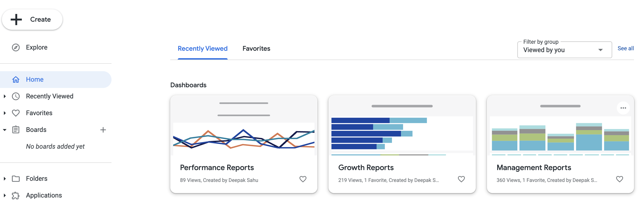Click the Explore compass icon
The height and width of the screenshot is (208, 644).
click(16, 47)
